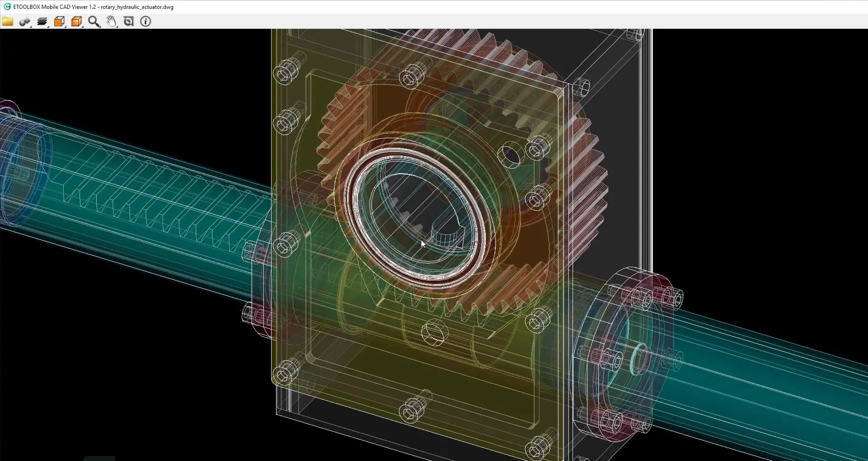Image resolution: width=868 pixels, height=461 pixels.
Task: Open the sphere and diamond render-style tool
Action: point(25,22)
